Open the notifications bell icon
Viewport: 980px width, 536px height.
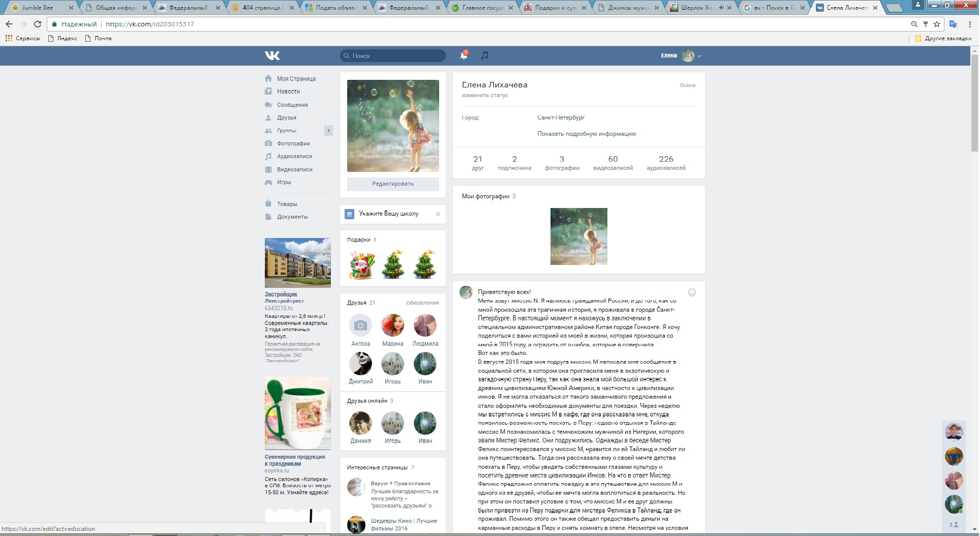464,55
